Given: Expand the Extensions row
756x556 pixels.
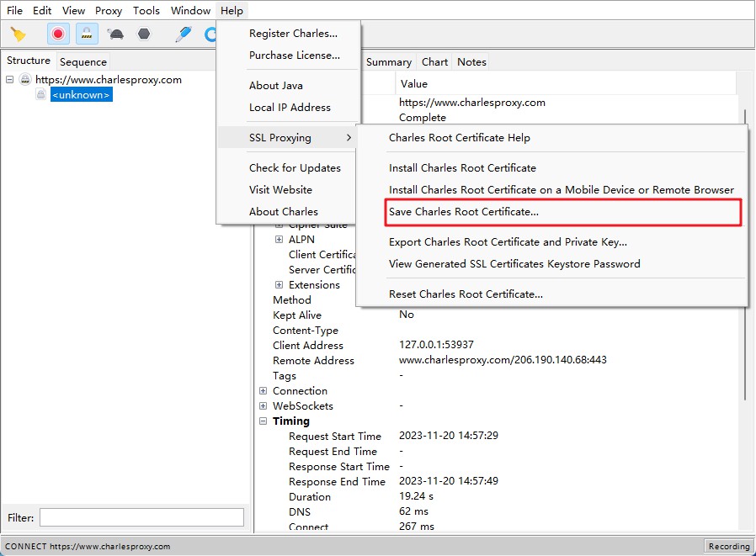Looking at the screenshot, I should pos(279,285).
